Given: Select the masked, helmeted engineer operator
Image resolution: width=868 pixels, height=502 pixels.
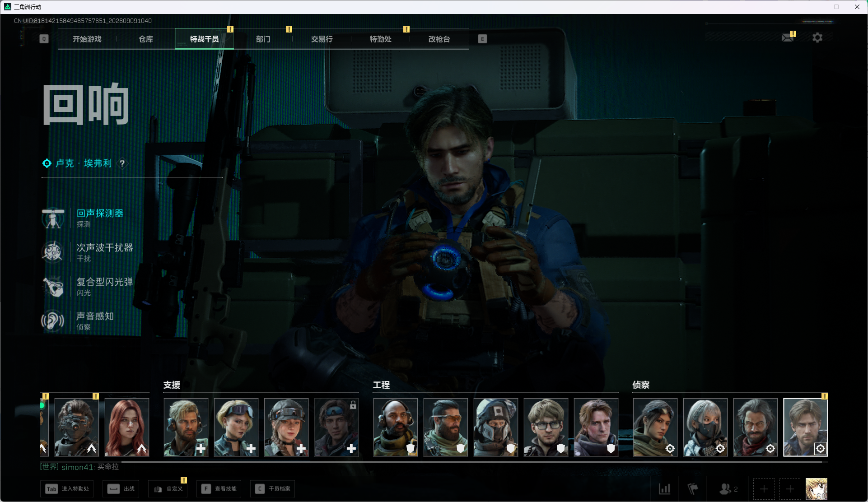Looking at the screenshot, I should pyautogui.click(x=496, y=427).
